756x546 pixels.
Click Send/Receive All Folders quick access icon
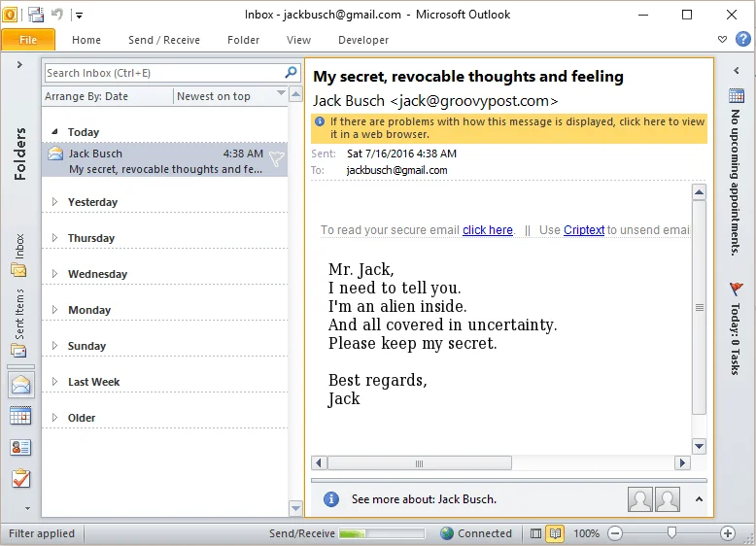tap(36, 15)
